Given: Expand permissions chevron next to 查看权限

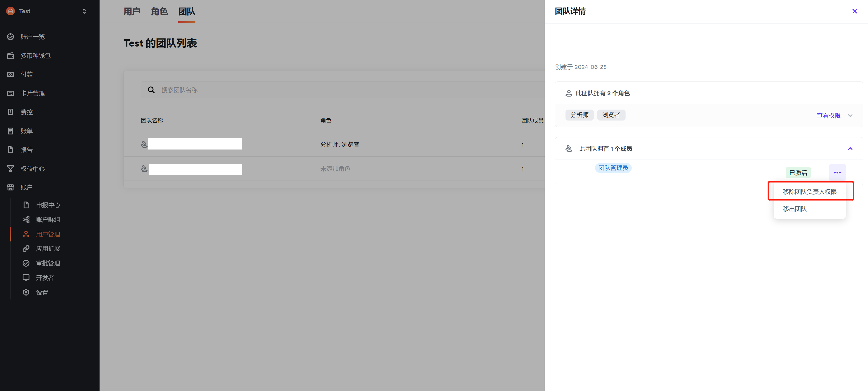Looking at the screenshot, I should click(850, 115).
